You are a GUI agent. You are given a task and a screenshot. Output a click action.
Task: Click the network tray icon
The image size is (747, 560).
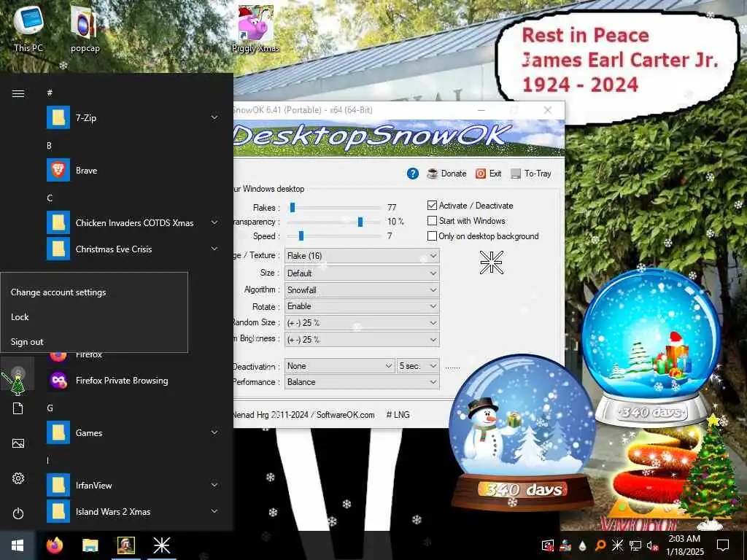635,545
